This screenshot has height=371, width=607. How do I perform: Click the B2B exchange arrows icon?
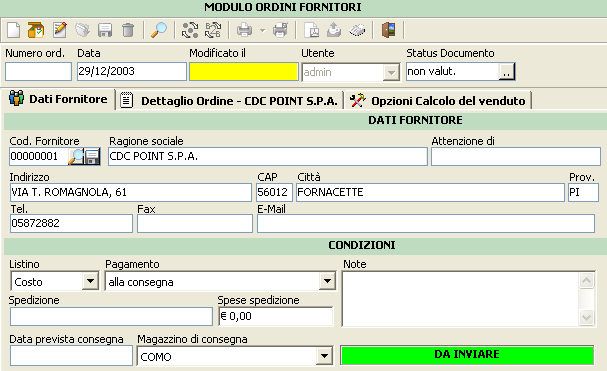coord(213,30)
